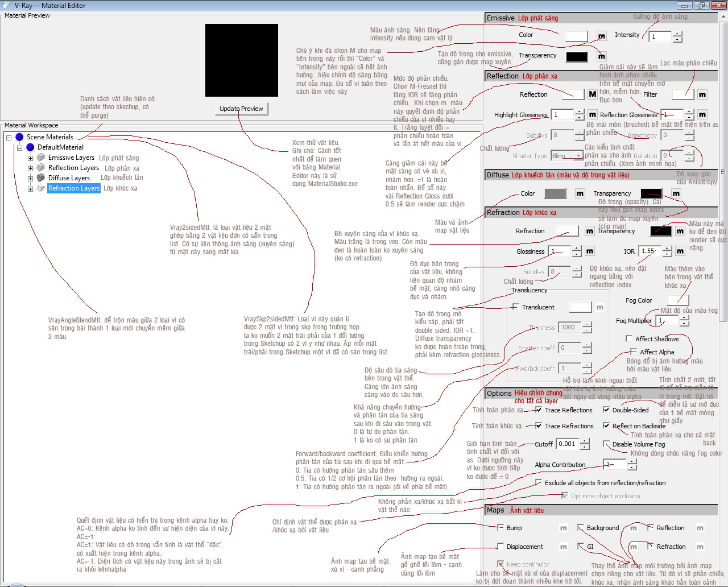Click the IOR map button
This screenshot has height=587, width=728.
(x=680, y=251)
